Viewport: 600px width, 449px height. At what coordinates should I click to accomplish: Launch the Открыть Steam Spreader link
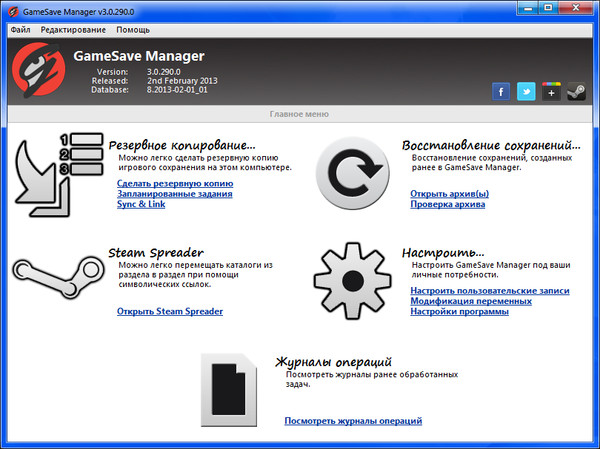[x=170, y=311]
